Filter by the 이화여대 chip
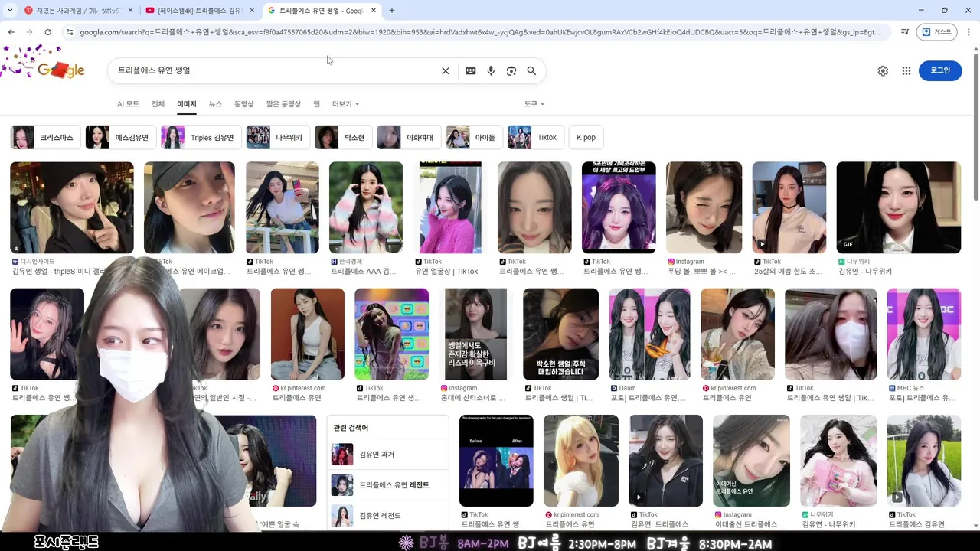980x551 pixels. point(409,138)
